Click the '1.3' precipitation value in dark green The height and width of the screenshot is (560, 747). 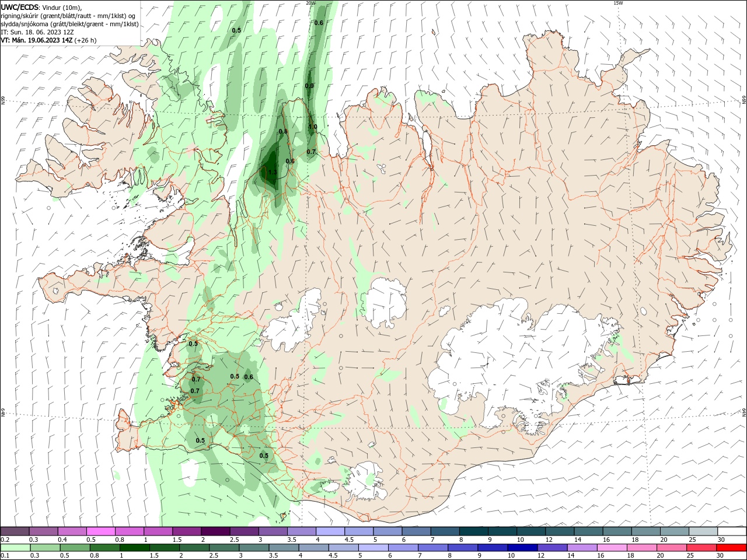(273, 172)
